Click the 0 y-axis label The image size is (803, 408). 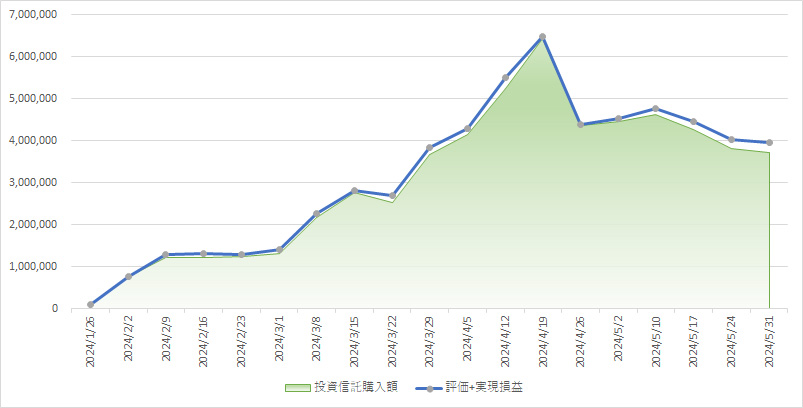54,308
